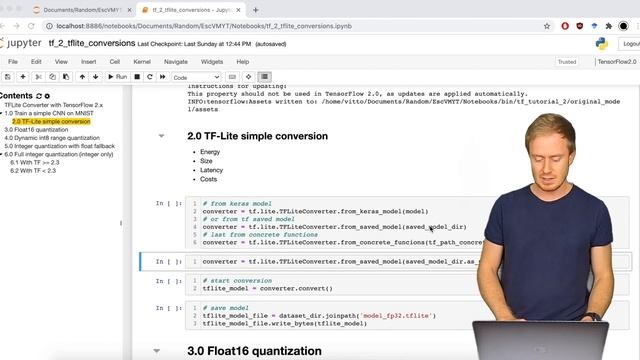Open the browser extensions puzzle icon
The height and width of the screenshot is (360, 640).
tap(609, 26)
